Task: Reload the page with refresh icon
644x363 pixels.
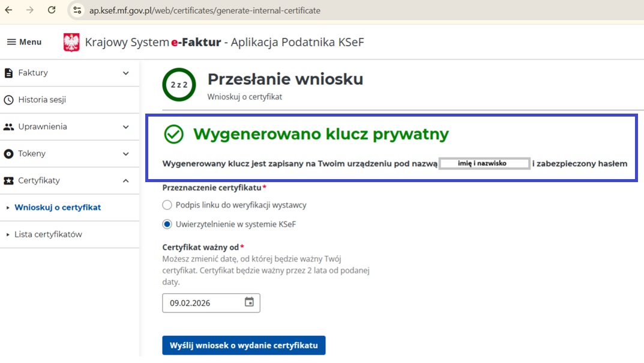Action: 52,10
